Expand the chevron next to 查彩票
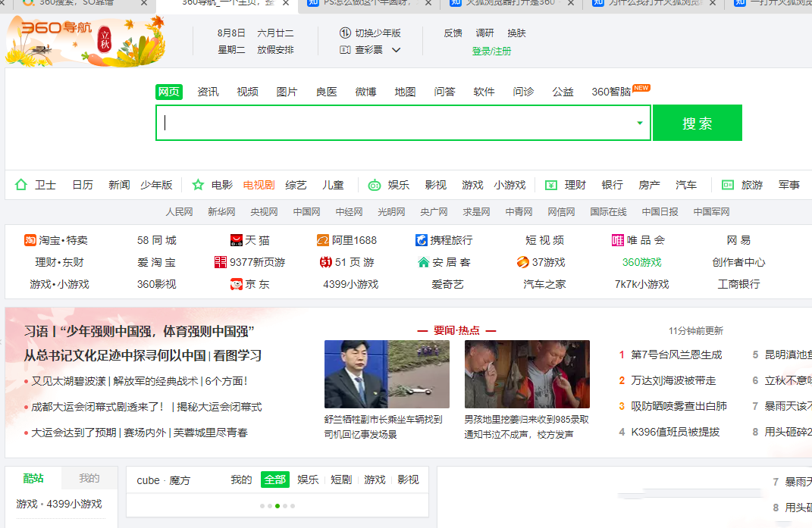 click(x=397, y=50)
